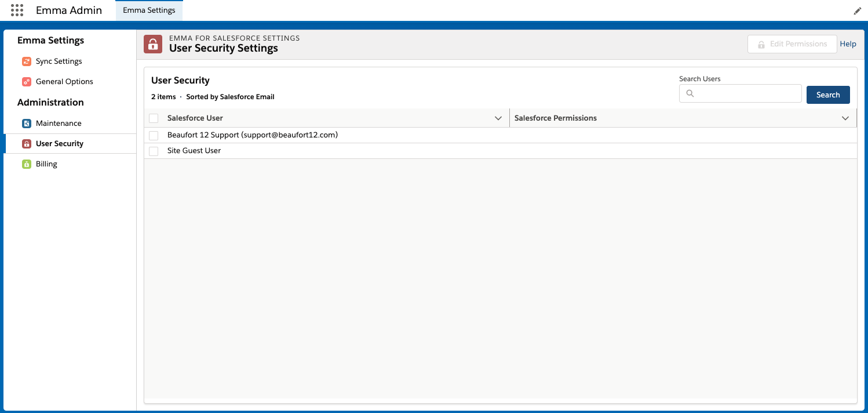Click the User Security Settings page title
The image size is (868, 413).
coord(224,49)
